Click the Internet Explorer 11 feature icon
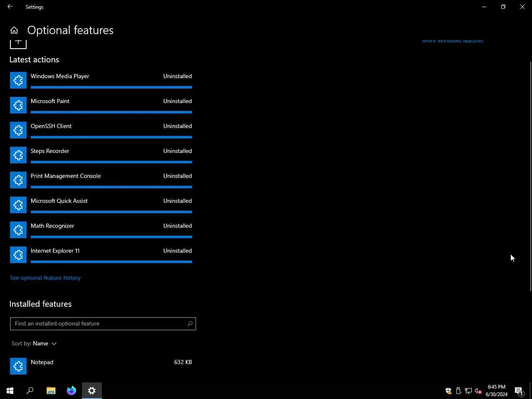 [18, 255]
